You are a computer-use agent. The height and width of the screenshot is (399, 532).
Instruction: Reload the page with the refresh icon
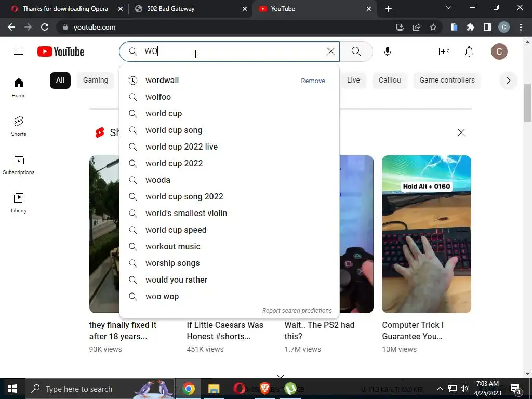click(45, 27)
